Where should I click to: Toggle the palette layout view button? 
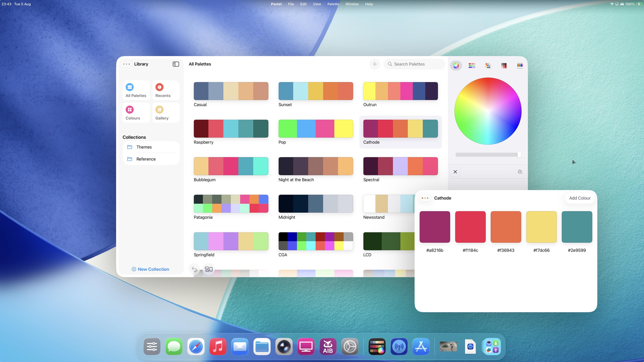(208, 269)
